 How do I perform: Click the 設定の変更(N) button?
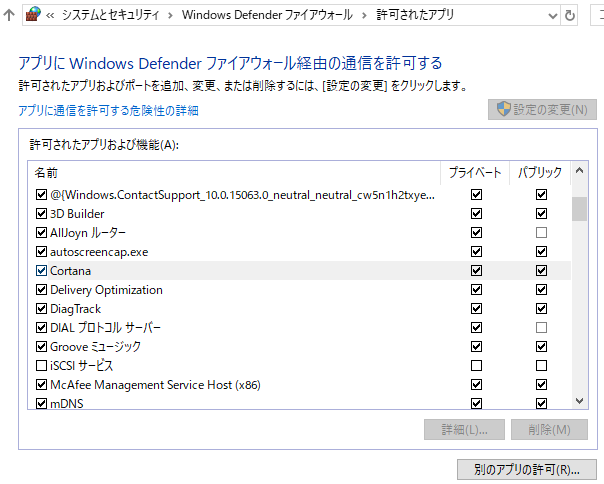542,109
